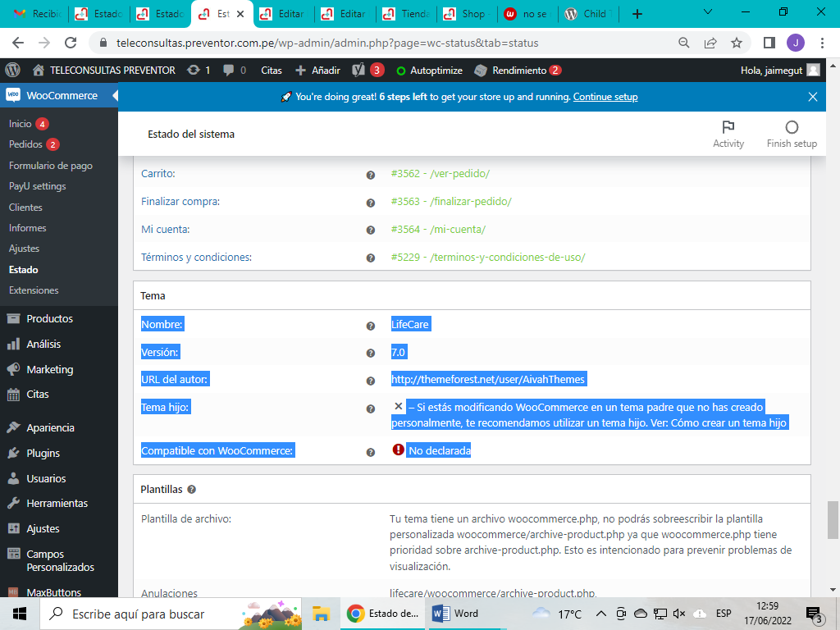
Task: Reload the page in Chrome
Action: coord(71,43)
